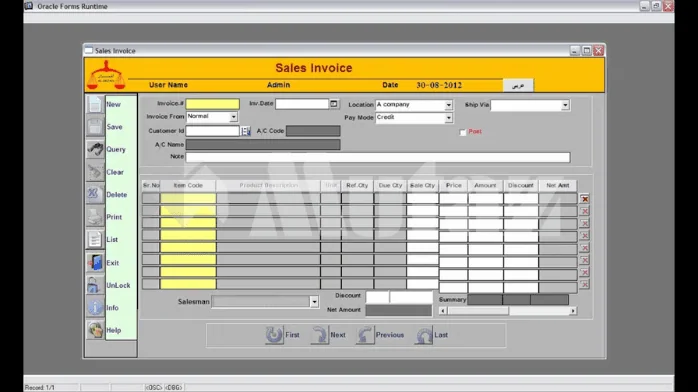Expand the Location dropdown showing A company
This screenshot has height=392, width=698.
(449, 105)
